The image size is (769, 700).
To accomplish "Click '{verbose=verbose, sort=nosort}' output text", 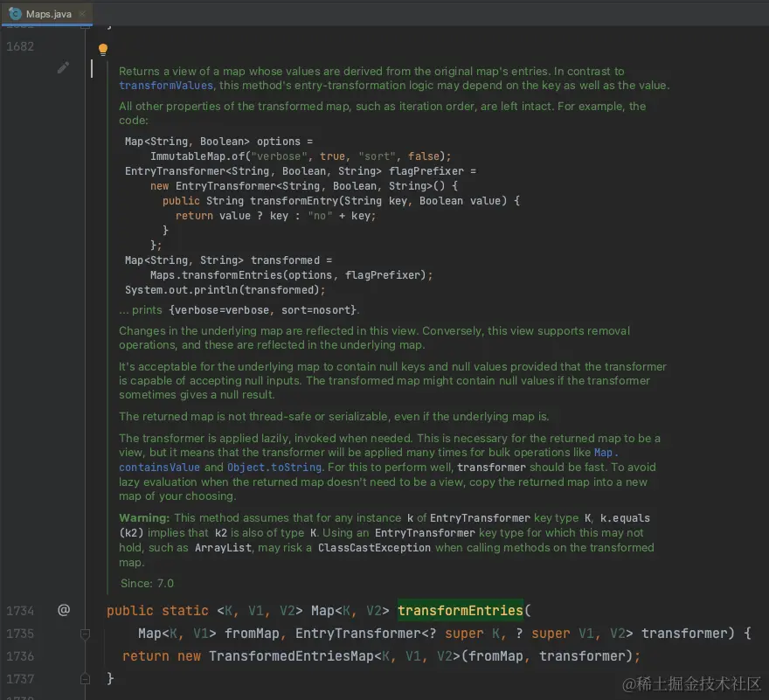I will click(x=263, y=310).
